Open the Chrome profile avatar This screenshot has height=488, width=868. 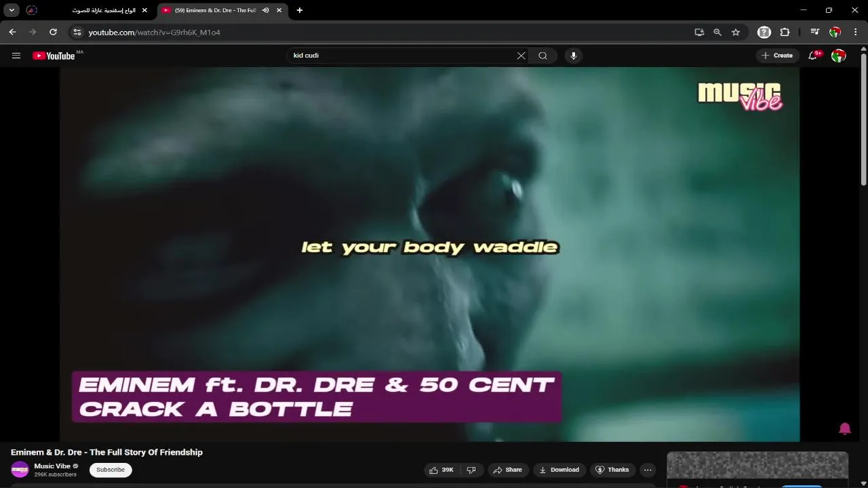click(835, 32)
